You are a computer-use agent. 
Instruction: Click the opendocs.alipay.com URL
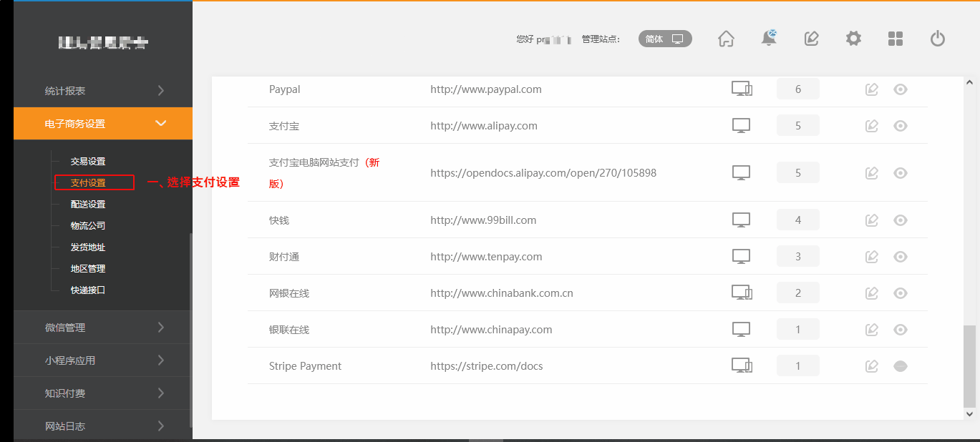point(543,173)
